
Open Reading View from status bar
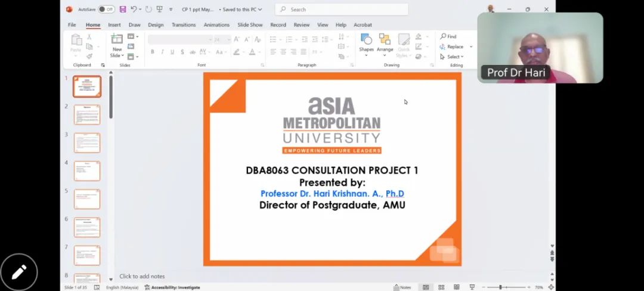coord(456,287)
